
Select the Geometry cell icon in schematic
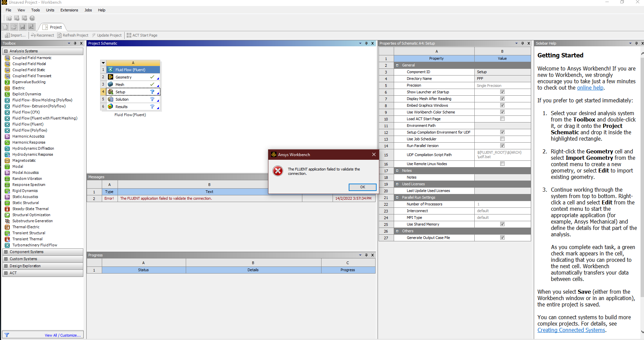[111, 77]
